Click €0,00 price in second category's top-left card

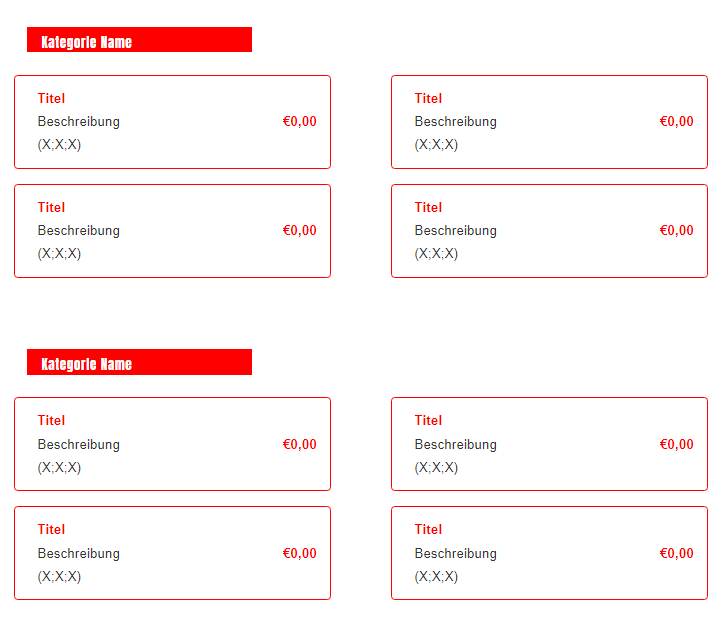tap(300, 444)
